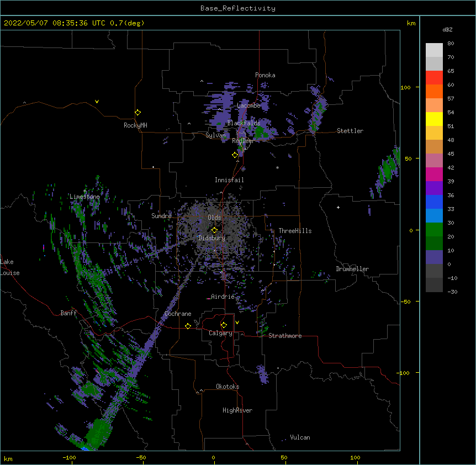Click the white plus marker north of Drumheller
Image resolution: width=476 pixels, height=465 pixels.
pos(338,207)
